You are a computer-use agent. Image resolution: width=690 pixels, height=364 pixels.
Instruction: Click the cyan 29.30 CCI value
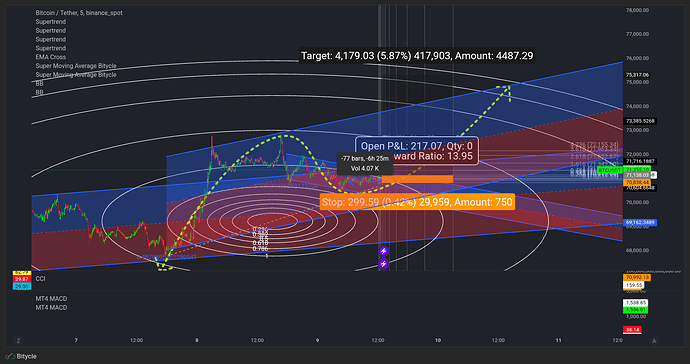(22, 287)
